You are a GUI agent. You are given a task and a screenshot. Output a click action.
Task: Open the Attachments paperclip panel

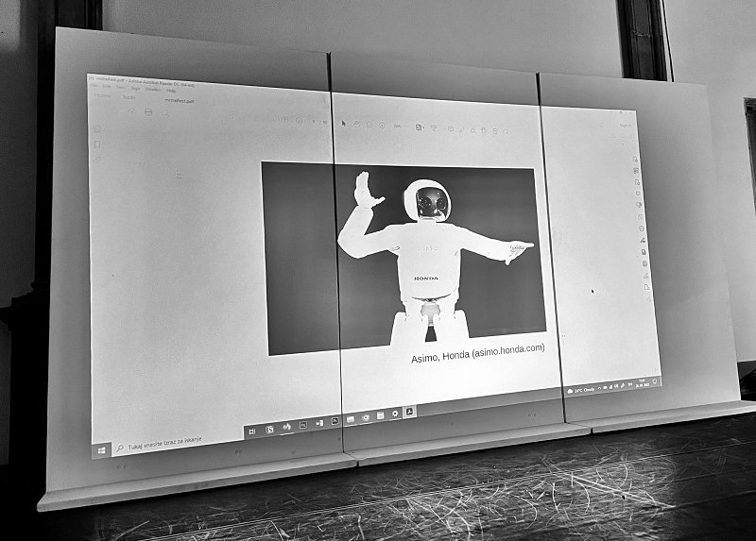click(97, 160)
